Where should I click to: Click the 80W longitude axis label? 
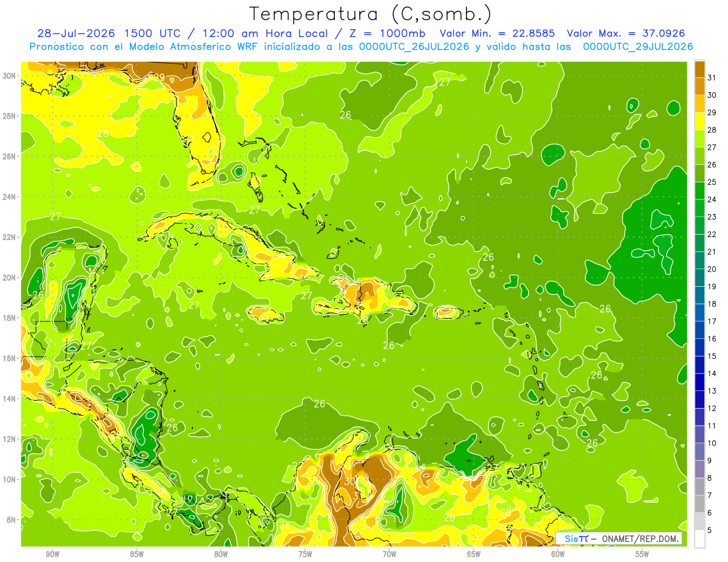221,554
